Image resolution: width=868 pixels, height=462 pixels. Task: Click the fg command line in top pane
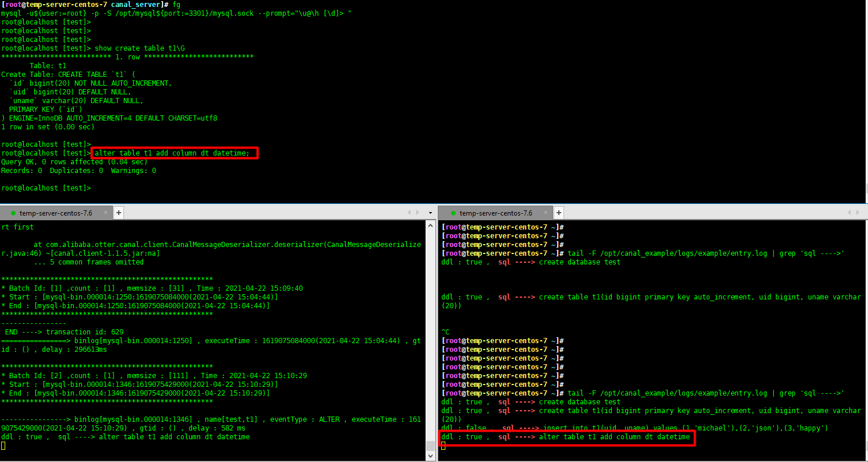pyautogui.click(x=91, y=4)
